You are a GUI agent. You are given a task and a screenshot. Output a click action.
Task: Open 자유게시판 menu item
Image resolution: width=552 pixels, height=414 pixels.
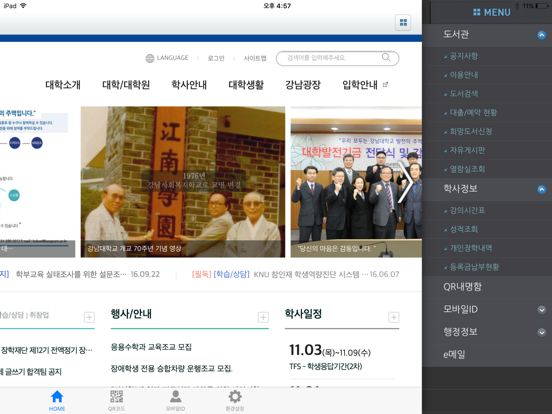467,150
